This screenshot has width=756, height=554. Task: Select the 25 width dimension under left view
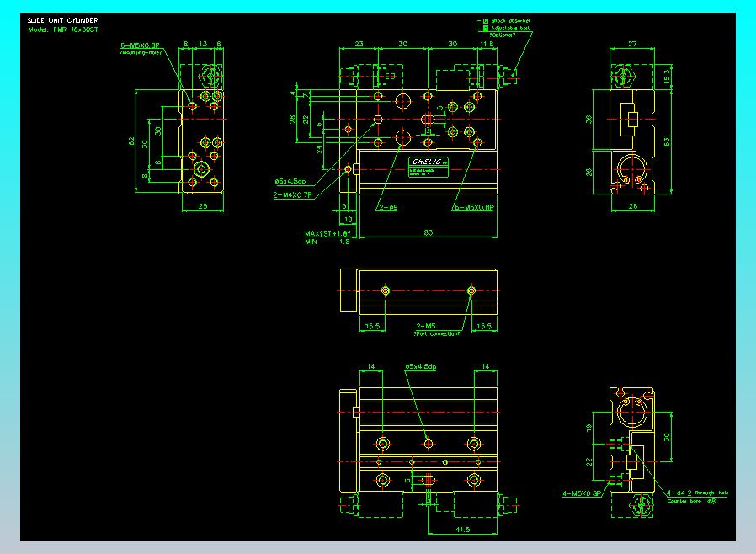point(203,206)
